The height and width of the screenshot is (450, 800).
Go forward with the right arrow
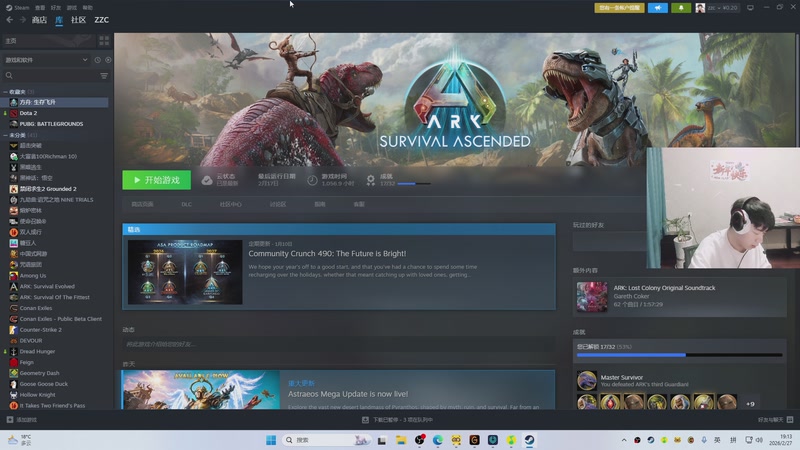coord(22,20)
